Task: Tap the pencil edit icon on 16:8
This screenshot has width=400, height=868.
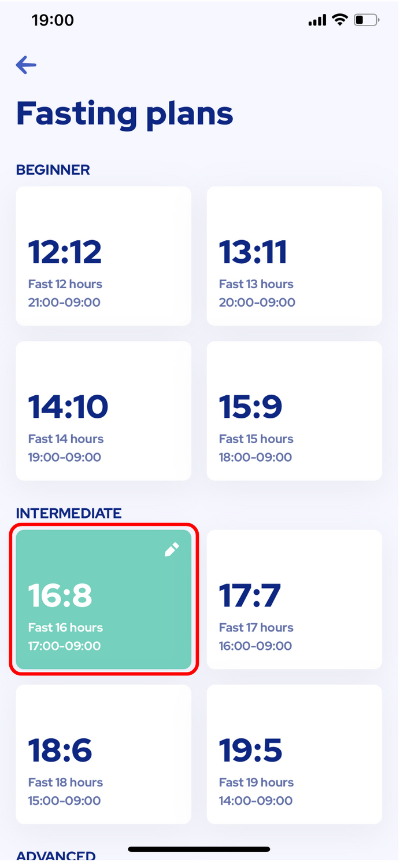Action: 172,550
